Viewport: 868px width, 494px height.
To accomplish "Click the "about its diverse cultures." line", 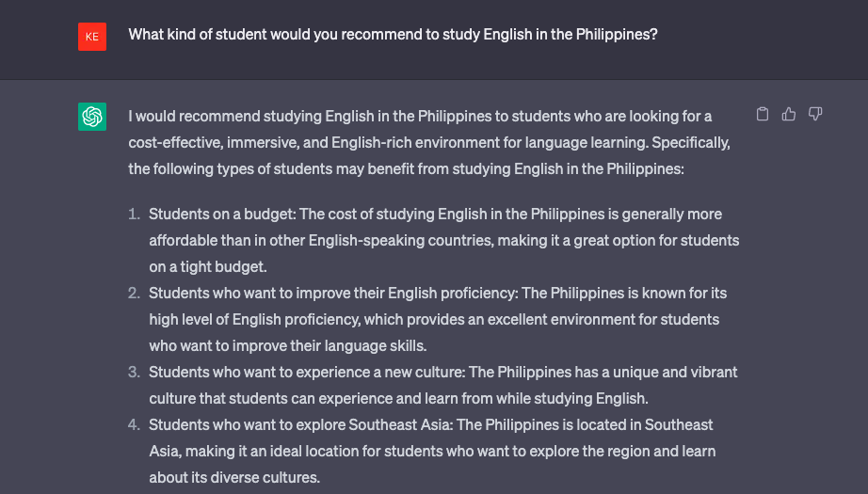I will (x=234, y=477).
